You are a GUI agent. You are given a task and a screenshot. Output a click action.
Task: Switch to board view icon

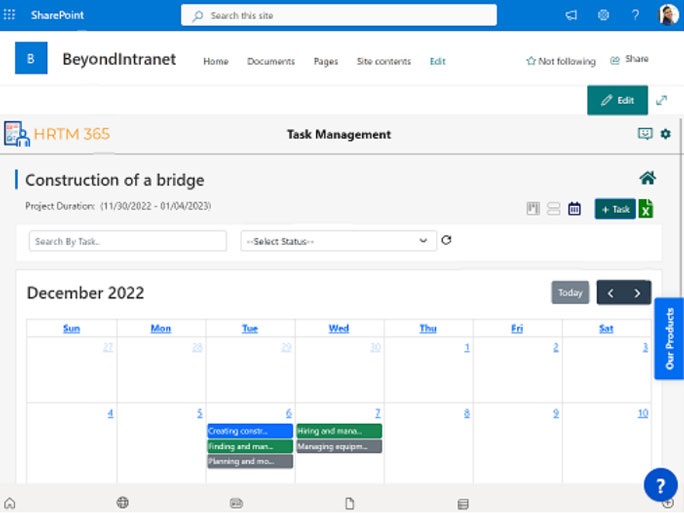click(533, 209)
